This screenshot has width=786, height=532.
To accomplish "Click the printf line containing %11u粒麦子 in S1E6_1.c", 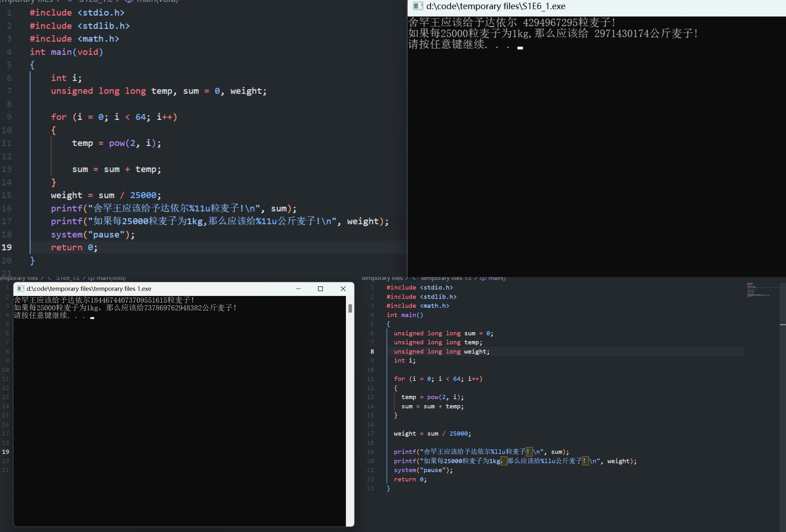I will point(174,208).
